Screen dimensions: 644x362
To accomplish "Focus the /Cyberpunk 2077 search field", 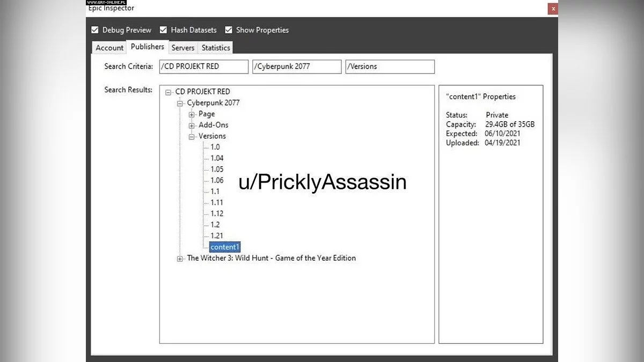I will click(x=297, y=67).
